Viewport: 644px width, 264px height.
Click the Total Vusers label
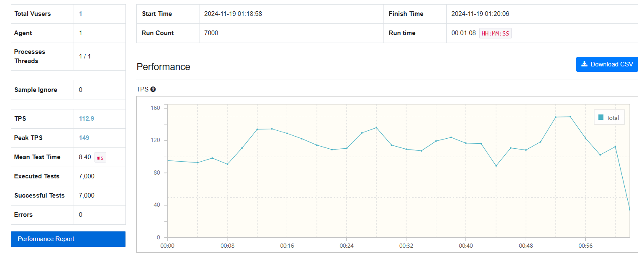pos(33,14)
